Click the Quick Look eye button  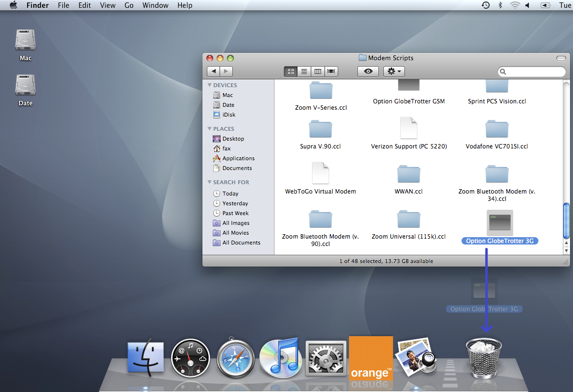369,72
